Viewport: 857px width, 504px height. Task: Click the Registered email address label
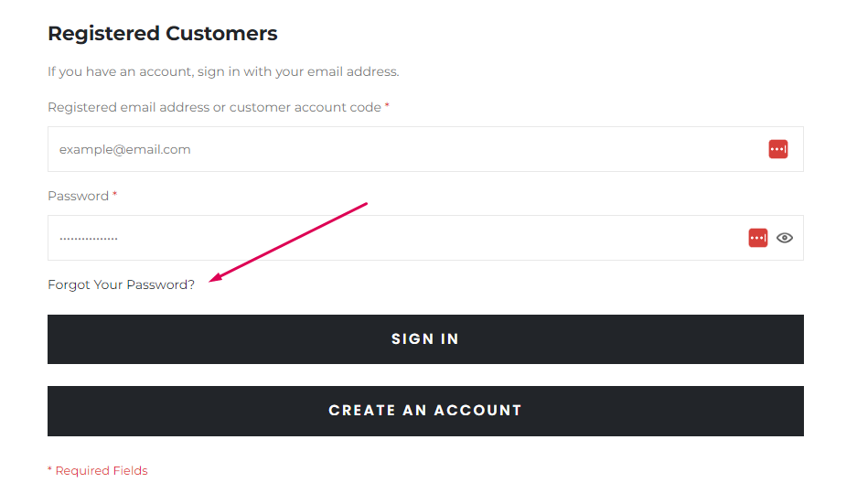click(214, 107)
